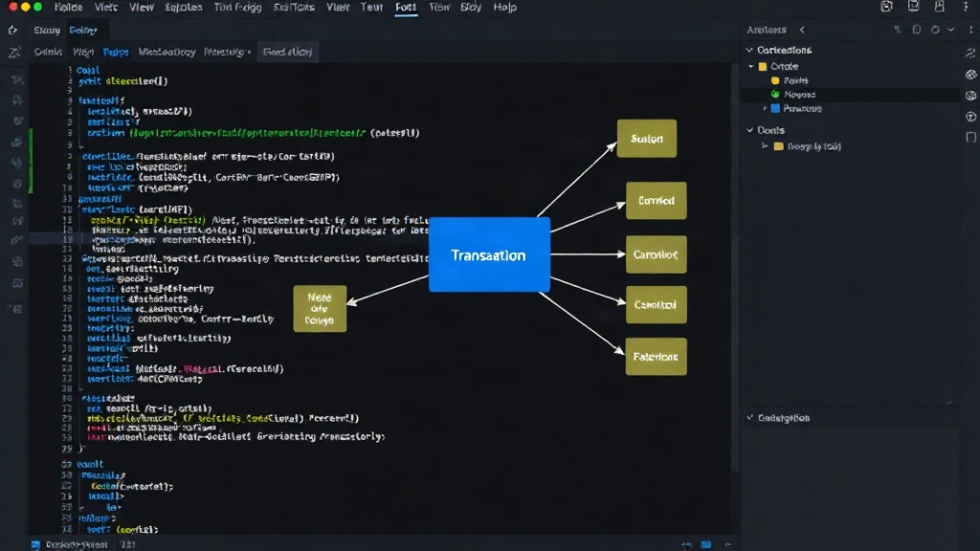The width and height of the screenshot is (980, 551).
Task: Collapse the Gedsigtion section
Action: click(749, 417)
